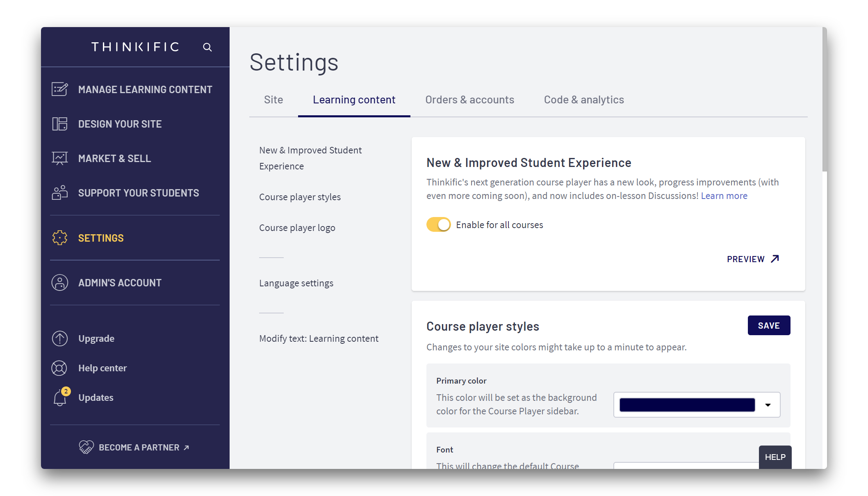Open Help center link

(103, 368)
